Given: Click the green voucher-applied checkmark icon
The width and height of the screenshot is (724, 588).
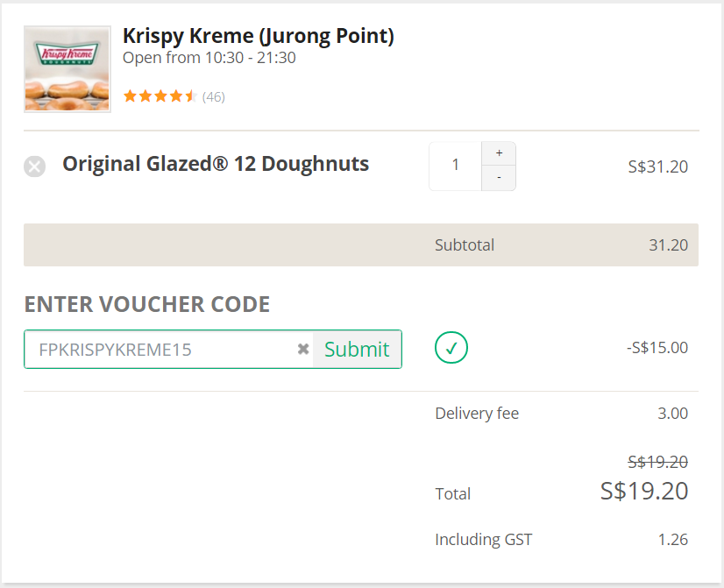Looking at the screenshot, I should (451, 348).
